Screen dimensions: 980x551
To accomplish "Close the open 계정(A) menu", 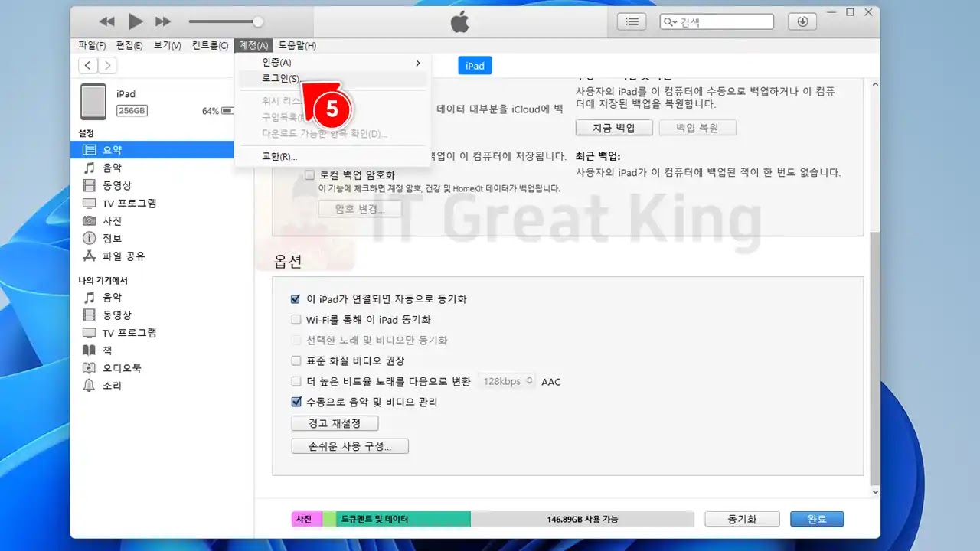I will [x=253, y=46].
